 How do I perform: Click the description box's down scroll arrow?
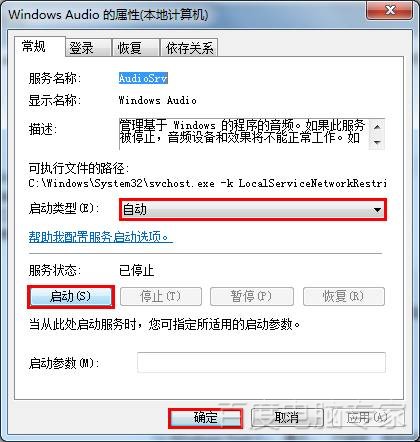pos(377,142)
